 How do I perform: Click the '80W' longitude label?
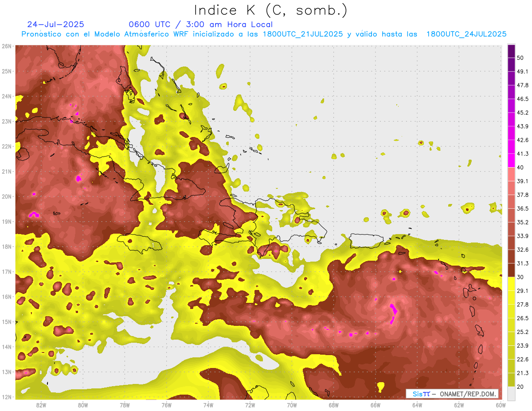(x=83, y=405)
